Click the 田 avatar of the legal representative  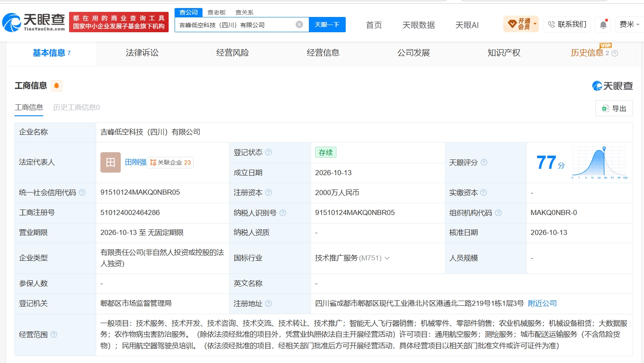pyautogui.click(x=111, y=162)
